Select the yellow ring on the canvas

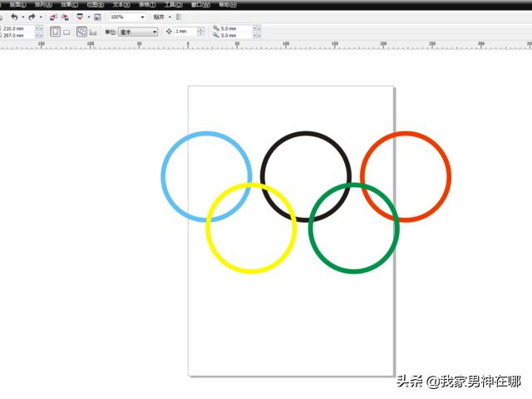coord(251,271)
